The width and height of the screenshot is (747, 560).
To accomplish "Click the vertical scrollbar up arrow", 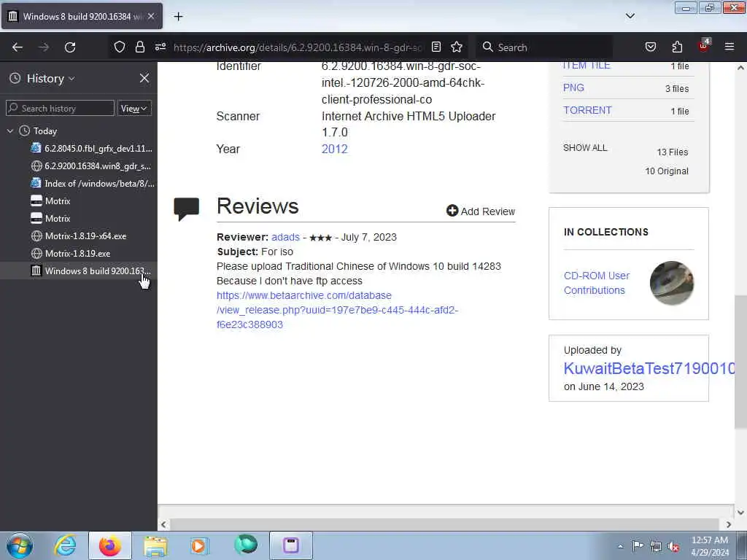I will click(740, 68).
